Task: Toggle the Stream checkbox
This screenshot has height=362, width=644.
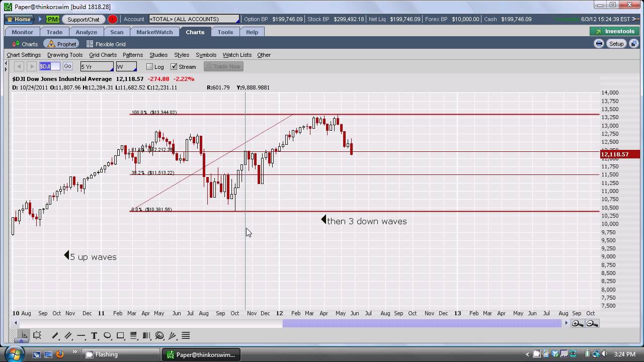Action: (x=174, y=66)
